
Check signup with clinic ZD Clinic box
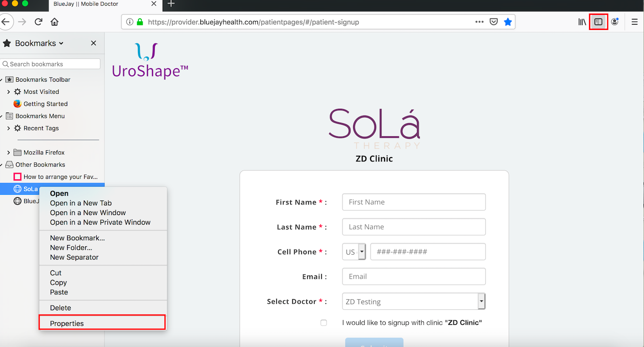pyautogui.click(x=324, y=323)
